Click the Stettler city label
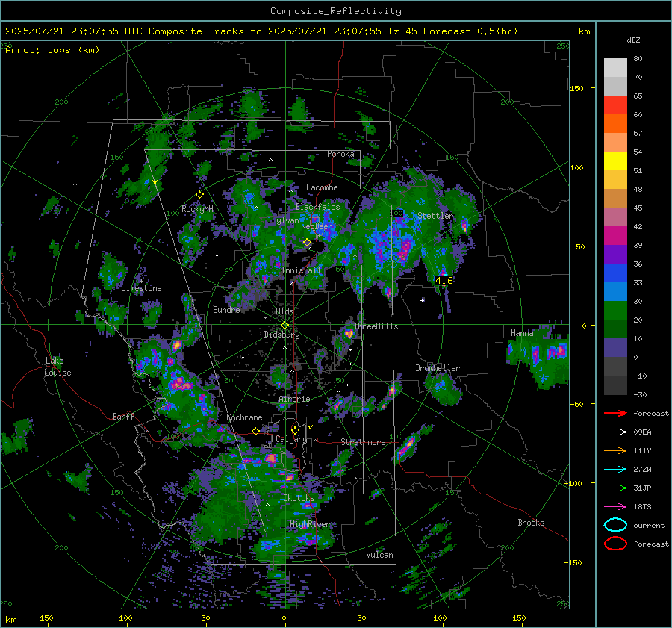 click(435, 216)
